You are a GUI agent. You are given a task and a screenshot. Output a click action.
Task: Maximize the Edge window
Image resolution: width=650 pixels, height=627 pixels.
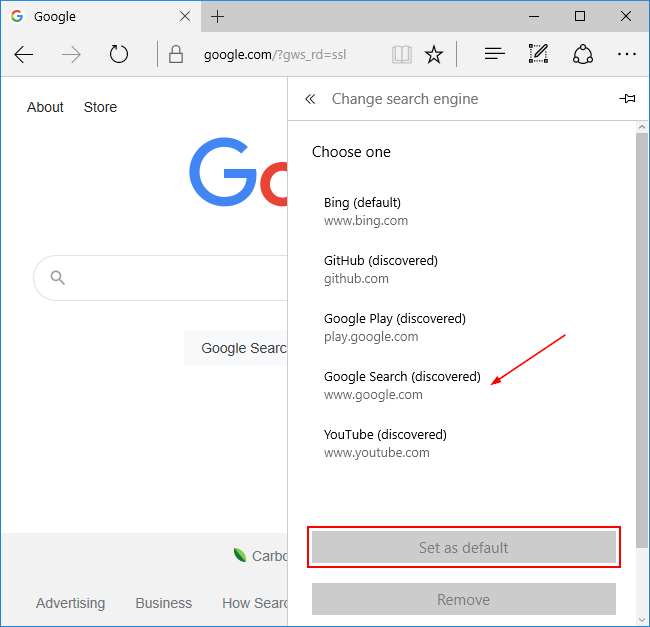tap(580, 17)
